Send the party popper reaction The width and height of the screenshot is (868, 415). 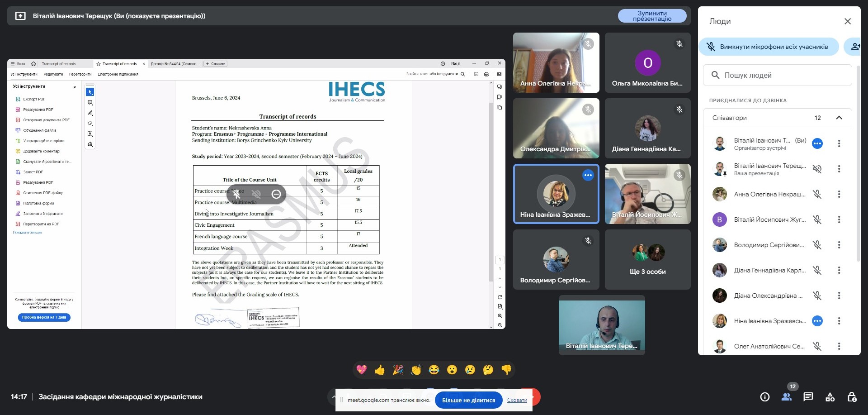pyautogui.click(x=398, y=370)
